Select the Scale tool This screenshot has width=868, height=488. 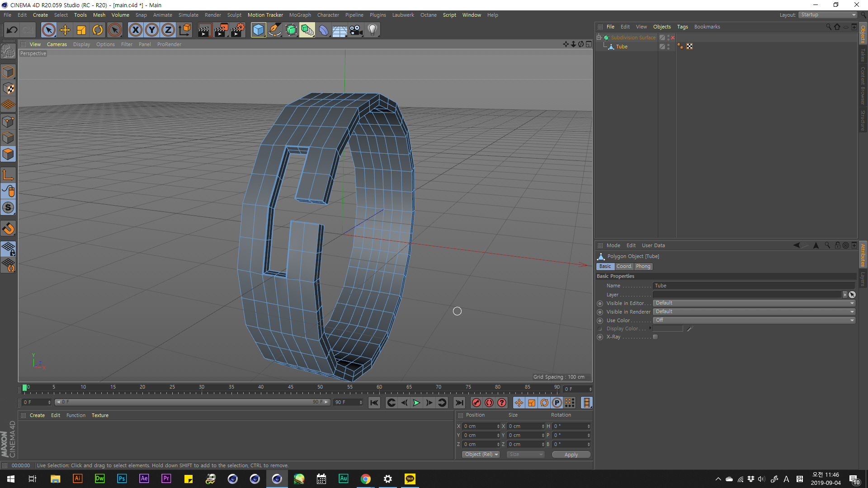click(x=81, y=30)
